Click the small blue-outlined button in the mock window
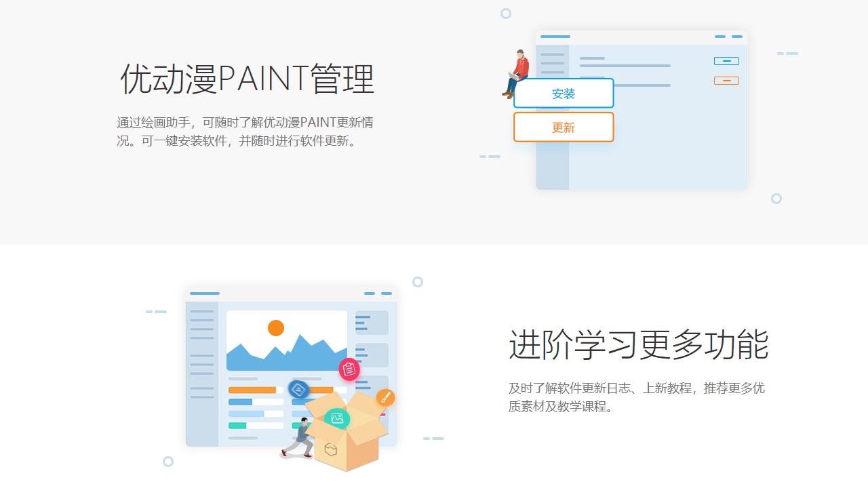This screenshot has height=488, width=868. click(x=726, y=61)
